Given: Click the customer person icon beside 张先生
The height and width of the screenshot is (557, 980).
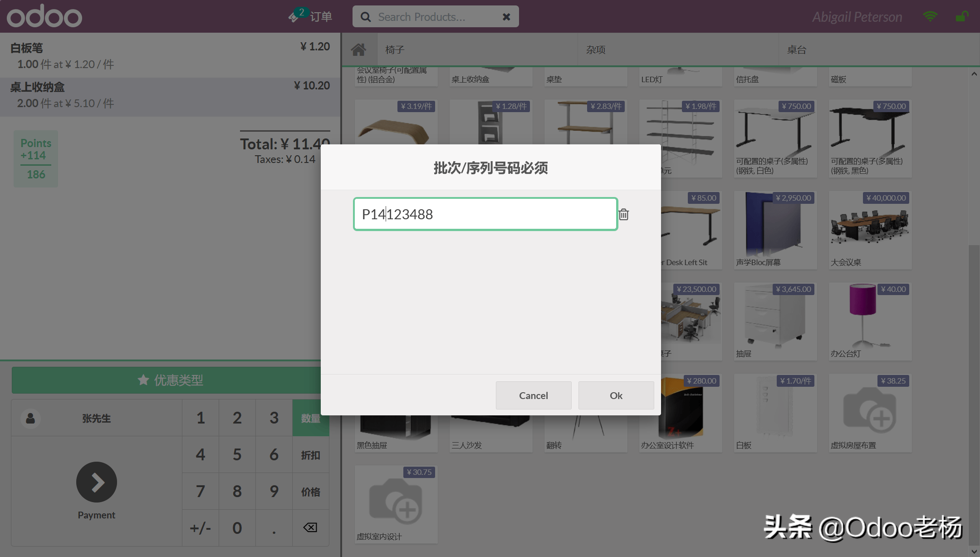Looking at the screenshot, I should [x=30, y=418].
